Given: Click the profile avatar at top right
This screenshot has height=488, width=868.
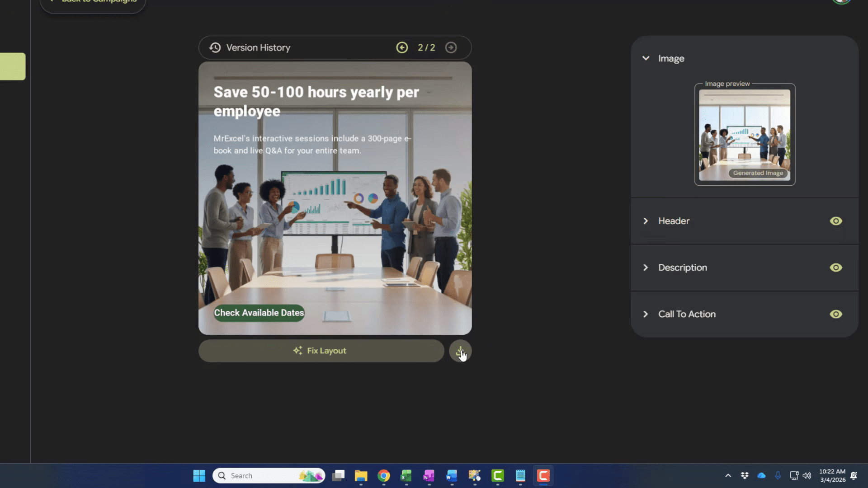Looking at the screenshot, I should [x=841, y=1].
